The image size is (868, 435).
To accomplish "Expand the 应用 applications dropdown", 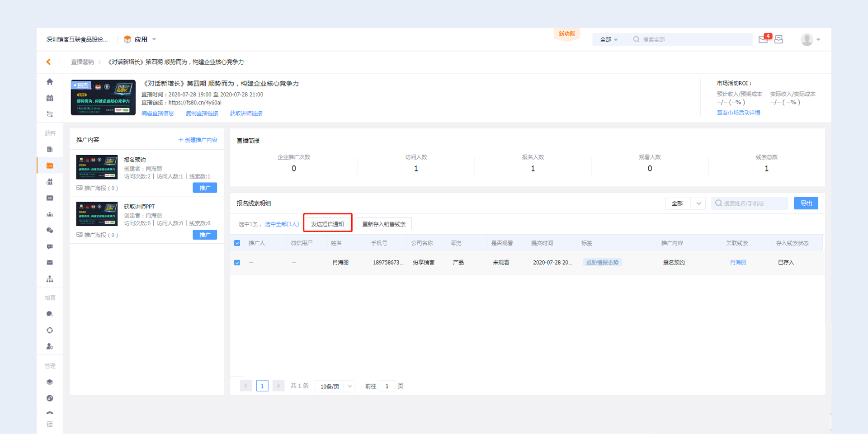I will tap(154, 39).
